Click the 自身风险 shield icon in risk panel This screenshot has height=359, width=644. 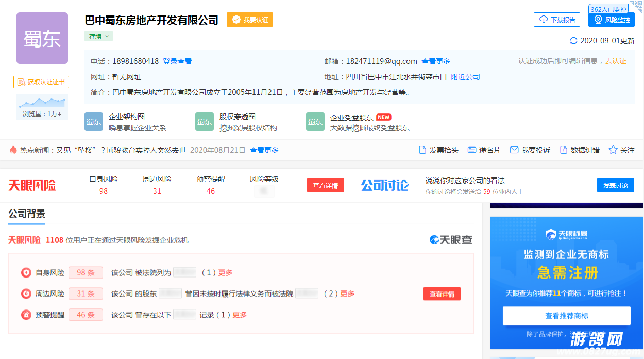tap(26, 272)
